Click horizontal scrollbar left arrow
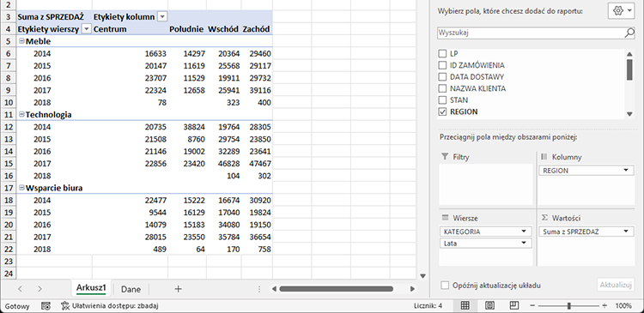 point(275,289)
